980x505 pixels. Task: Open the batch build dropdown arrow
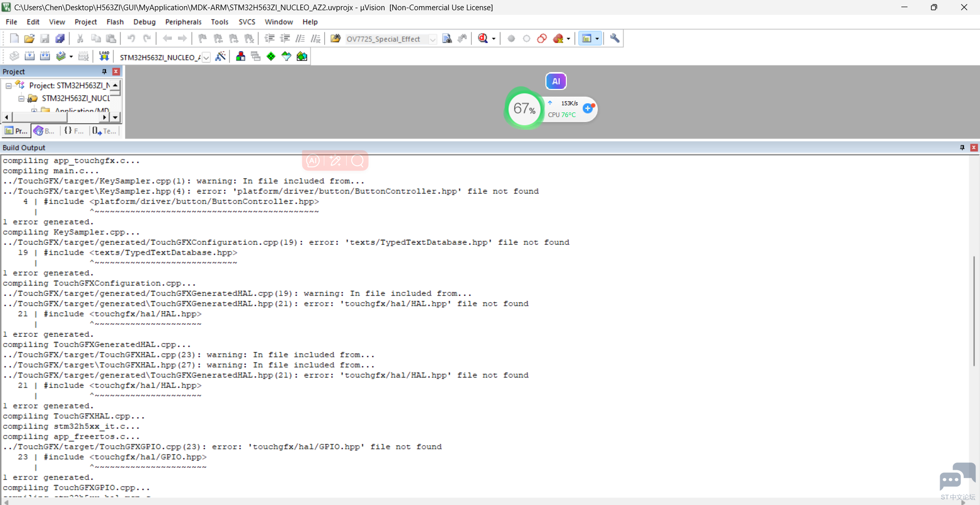[71, 57]
